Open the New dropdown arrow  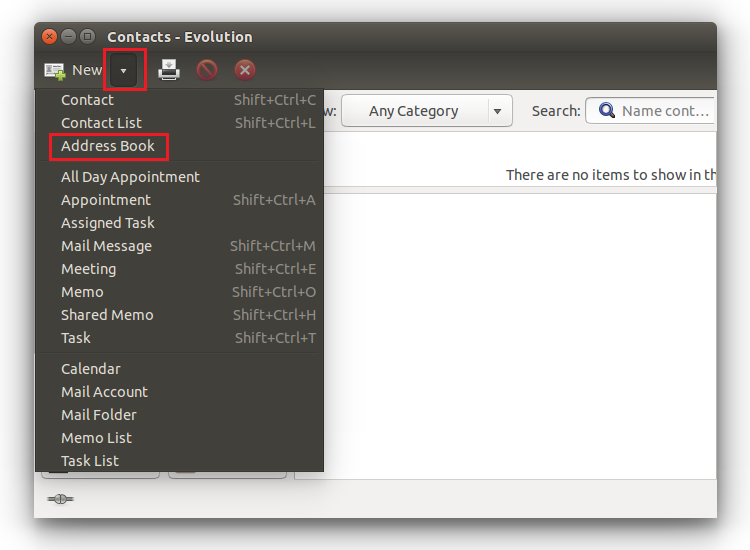point(124,70)
